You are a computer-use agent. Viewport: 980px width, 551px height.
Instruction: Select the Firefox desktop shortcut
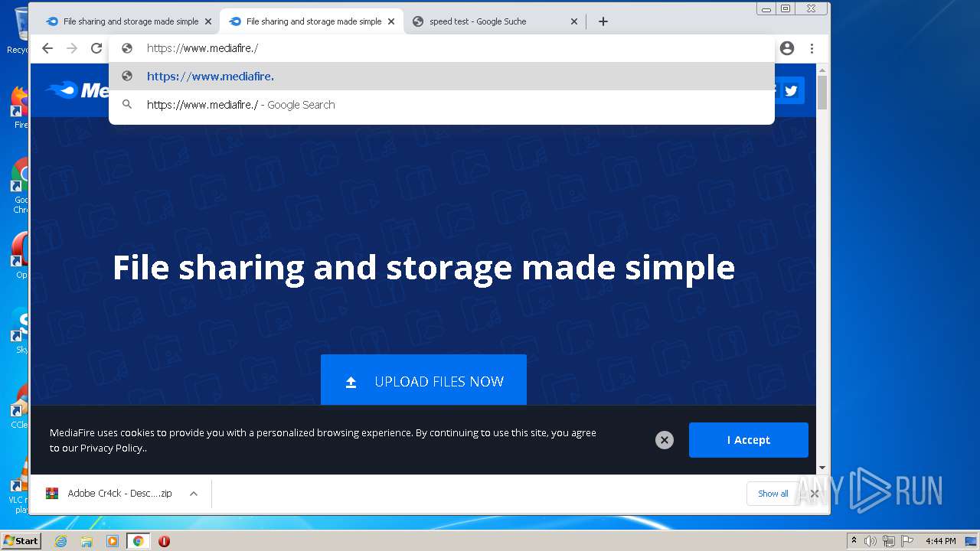pos(19,107)
